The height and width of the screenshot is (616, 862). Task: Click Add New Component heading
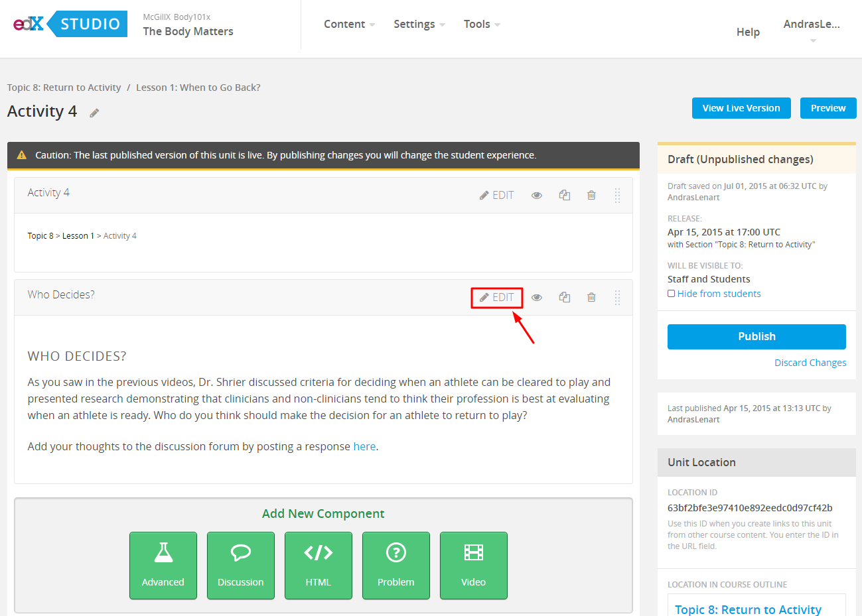coord(323,513)
